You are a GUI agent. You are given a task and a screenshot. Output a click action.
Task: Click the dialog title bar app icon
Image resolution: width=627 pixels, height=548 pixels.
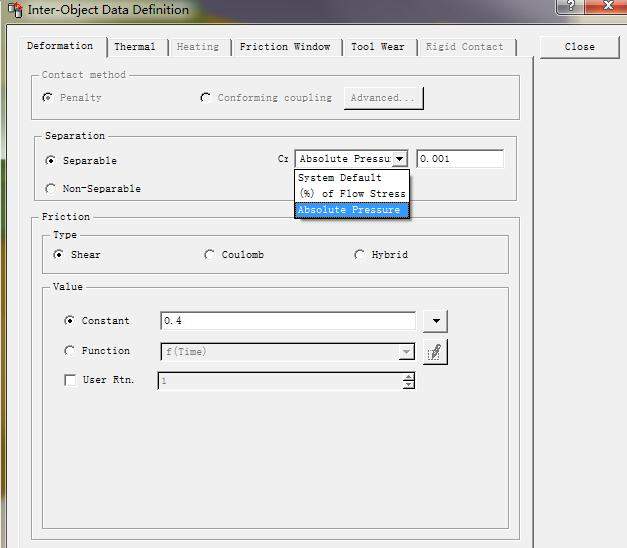pyautogui.click(x=15, y=10)
